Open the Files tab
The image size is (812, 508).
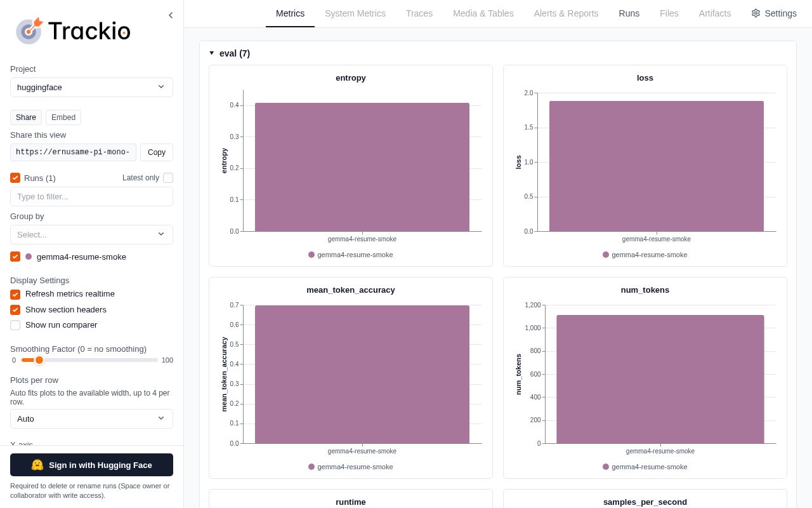pyautogui.click(x=669, y=13)
